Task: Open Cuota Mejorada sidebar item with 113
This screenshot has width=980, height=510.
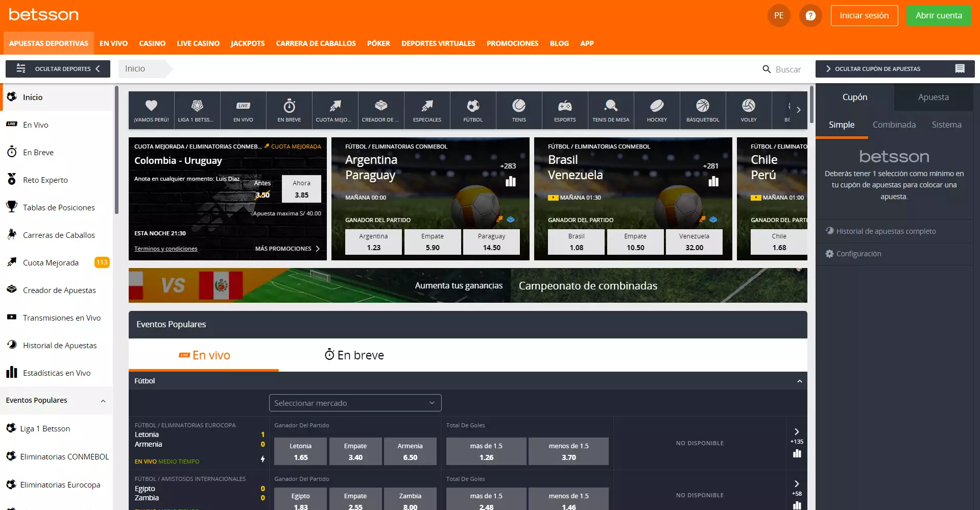Action: [x=56, y=262]
